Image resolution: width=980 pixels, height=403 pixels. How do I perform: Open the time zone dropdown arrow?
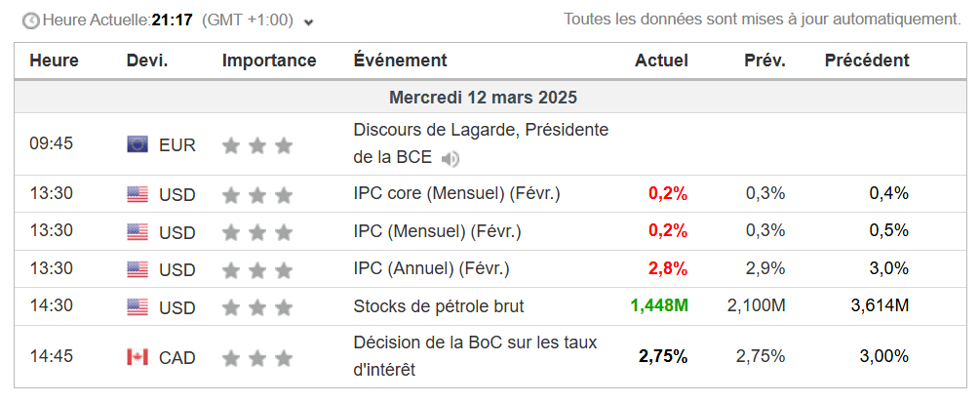309,21
